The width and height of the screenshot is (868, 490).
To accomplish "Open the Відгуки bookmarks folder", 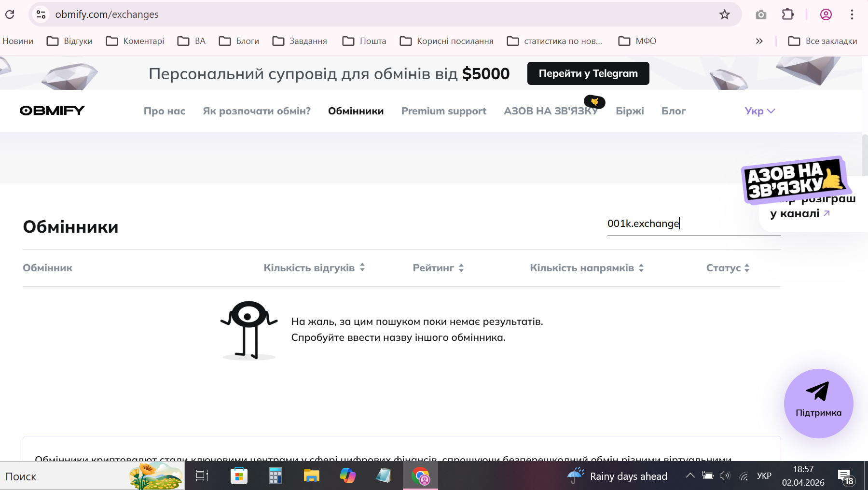I will (69, 41).
